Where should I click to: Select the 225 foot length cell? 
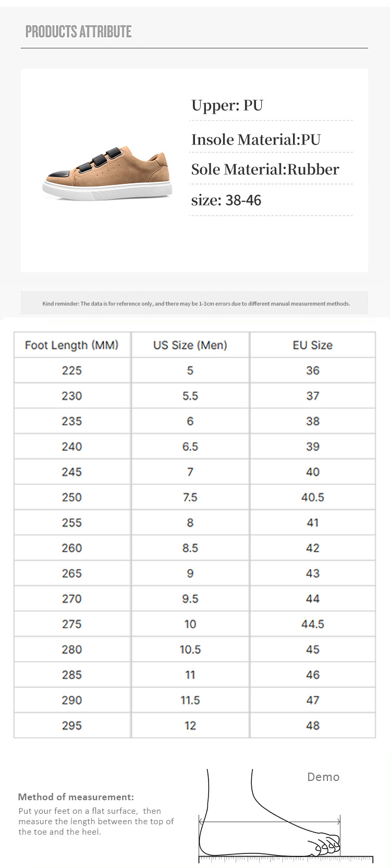[x=72, y=371]
